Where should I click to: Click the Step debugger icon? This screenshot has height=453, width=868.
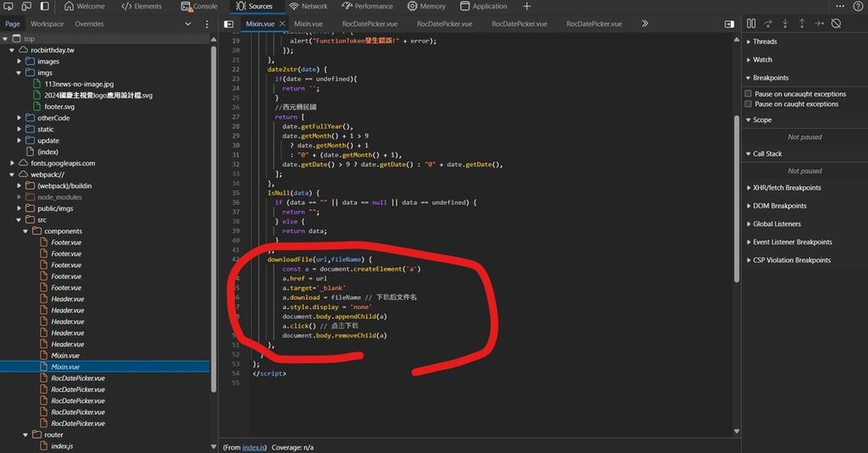click(x=820, y=24)
